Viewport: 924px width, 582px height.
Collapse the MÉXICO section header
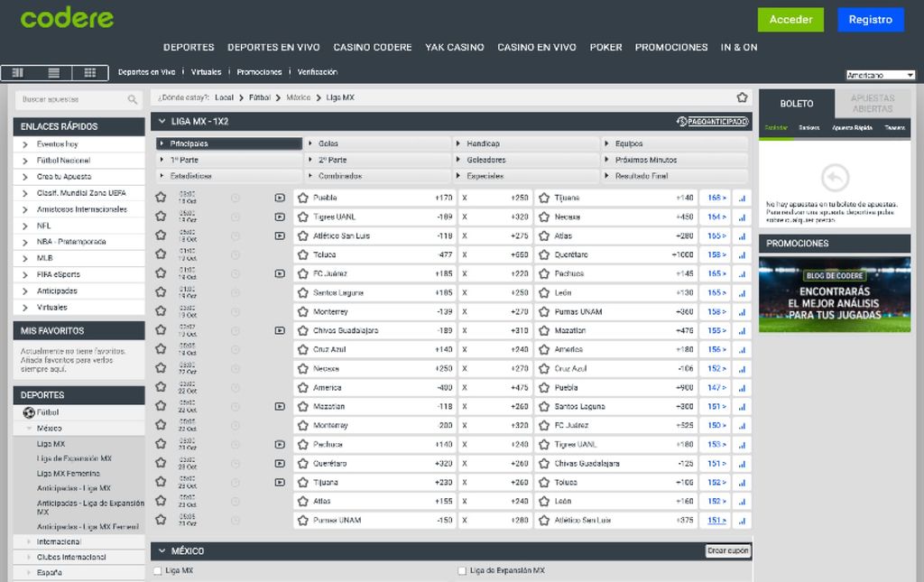click(x=162, y=550)
